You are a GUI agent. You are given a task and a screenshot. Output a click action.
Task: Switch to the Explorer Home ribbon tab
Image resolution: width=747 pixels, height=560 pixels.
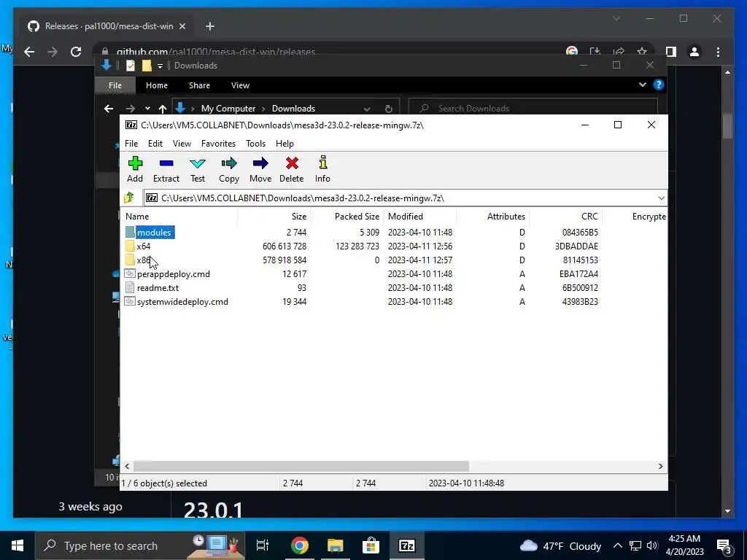pyautogui.click(x=157, y=85)
